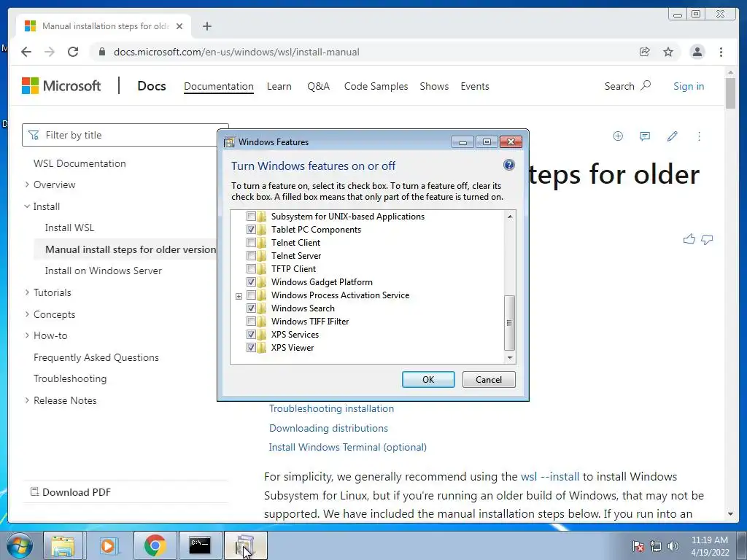This screenshot has height=560, width=747.
Task: Uncheck XPS Services
Action: (x=251, y=334)
